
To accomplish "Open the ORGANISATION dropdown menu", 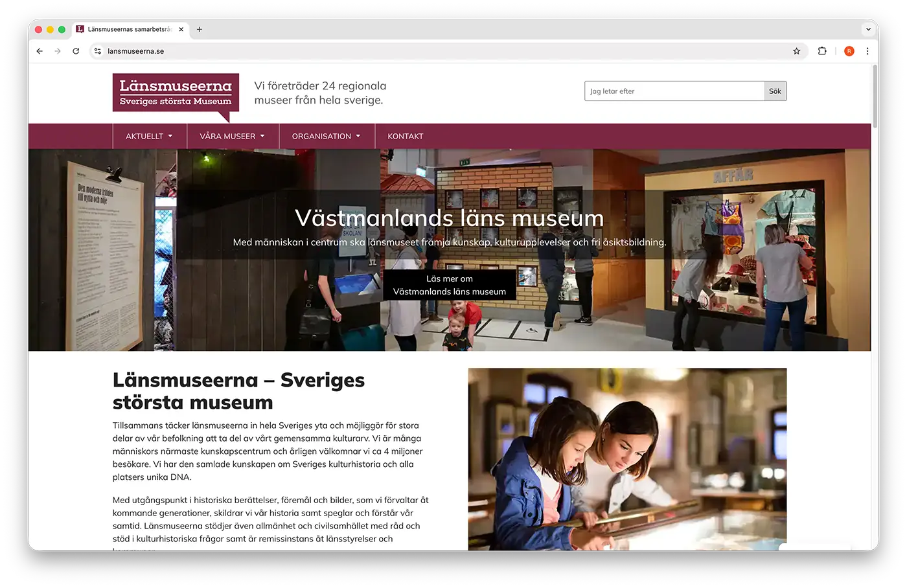I will click(327, 137).
